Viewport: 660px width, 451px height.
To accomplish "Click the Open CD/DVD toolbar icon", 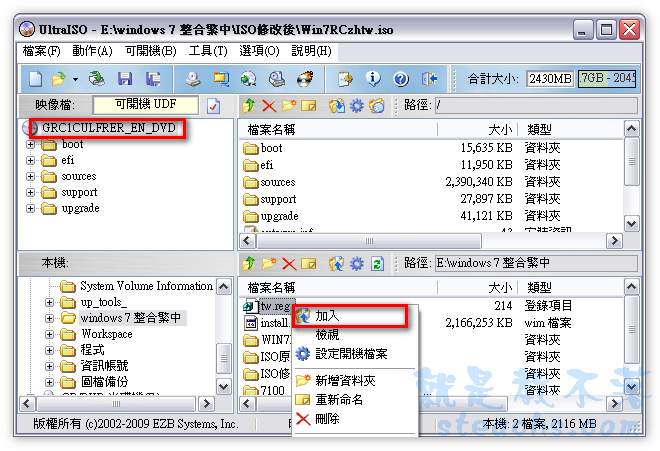I will click(x=96, y=79).
